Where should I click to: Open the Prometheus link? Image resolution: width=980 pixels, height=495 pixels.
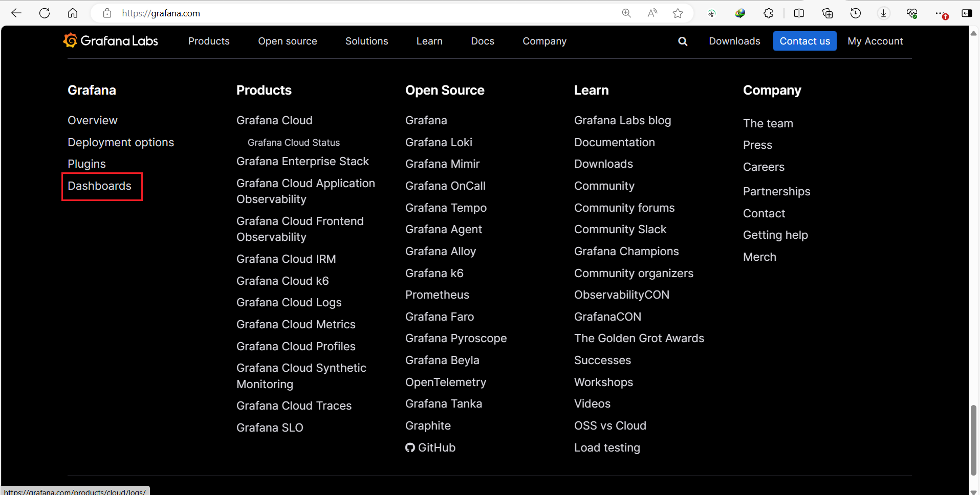(437, 295)
